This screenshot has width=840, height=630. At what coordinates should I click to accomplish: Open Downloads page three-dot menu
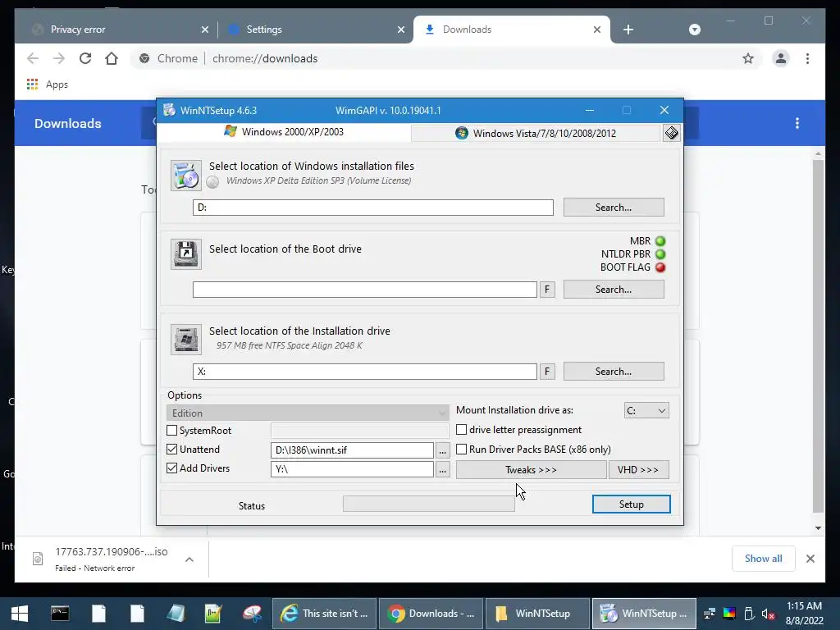point(797,123)
